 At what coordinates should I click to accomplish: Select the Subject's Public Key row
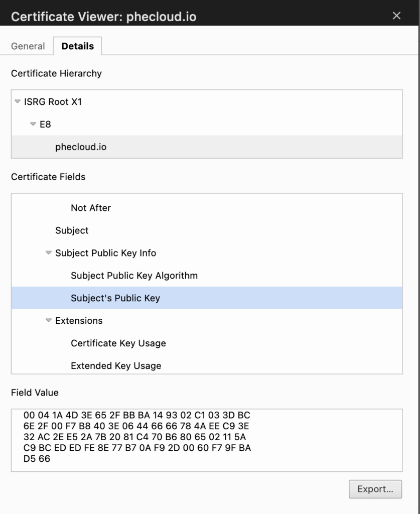[115, 298]
